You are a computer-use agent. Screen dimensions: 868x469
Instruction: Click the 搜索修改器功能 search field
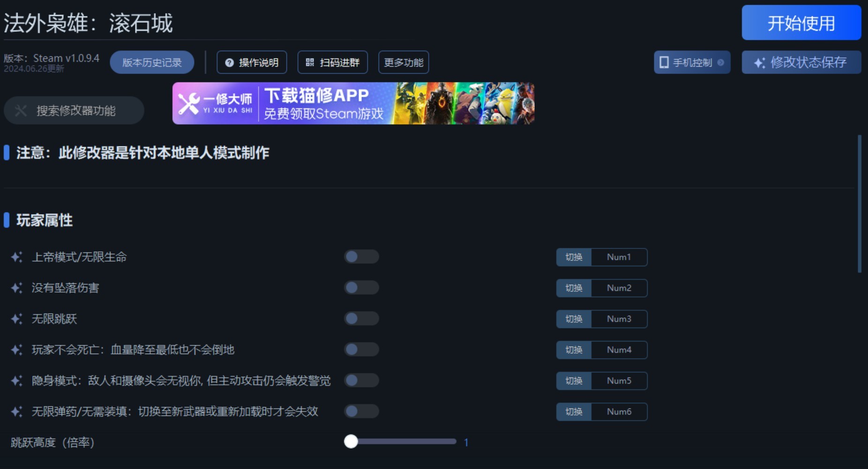74,111
